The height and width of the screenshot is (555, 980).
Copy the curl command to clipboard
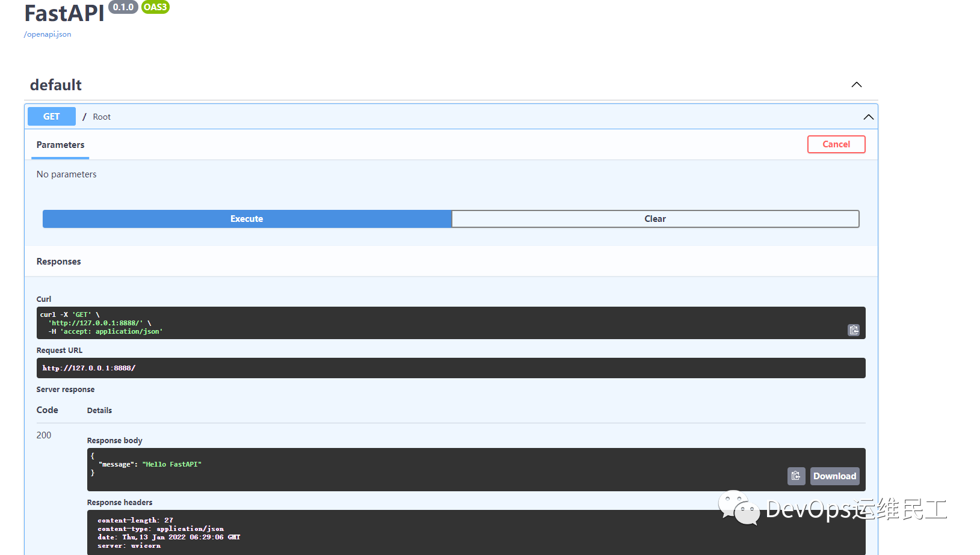click(x=854, y=330)
